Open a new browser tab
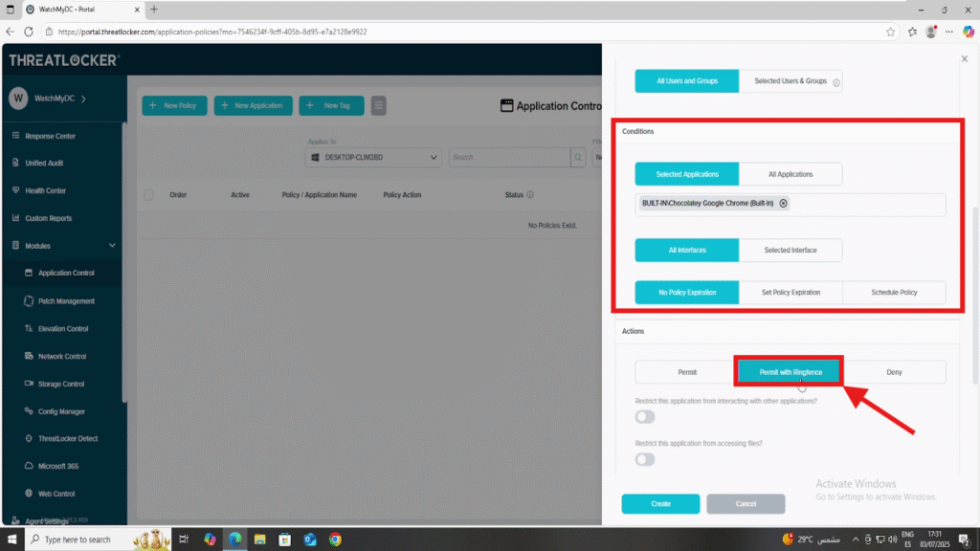Viewport: 980px width, 551px height. [x=154, y=10]
